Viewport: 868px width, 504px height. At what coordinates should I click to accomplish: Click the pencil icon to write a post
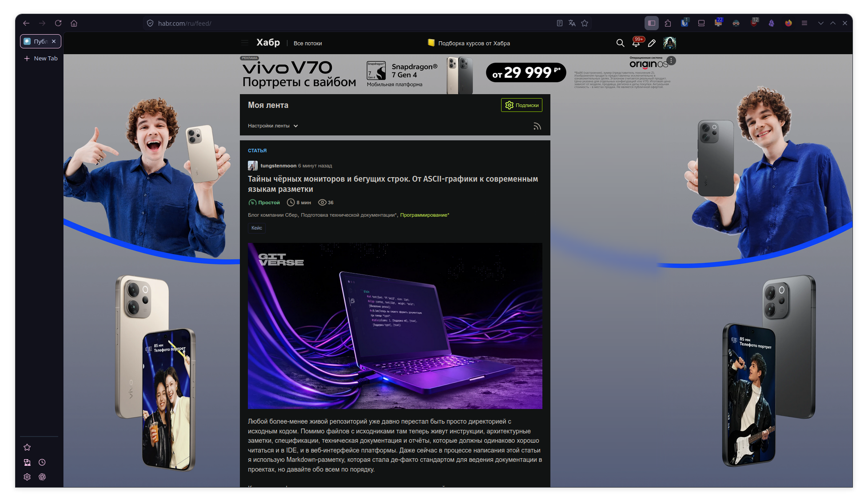[x=652, y=43]
